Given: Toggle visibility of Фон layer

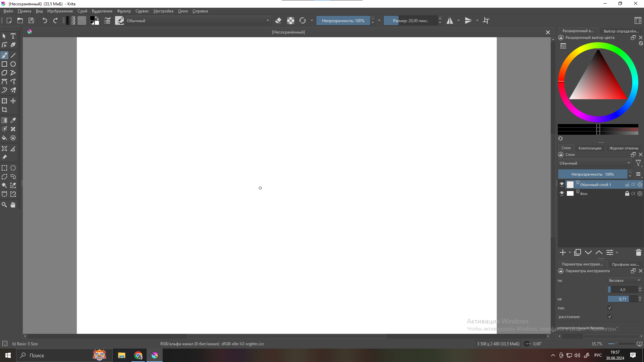Looking at the screenshot, I should coord(562,193).
